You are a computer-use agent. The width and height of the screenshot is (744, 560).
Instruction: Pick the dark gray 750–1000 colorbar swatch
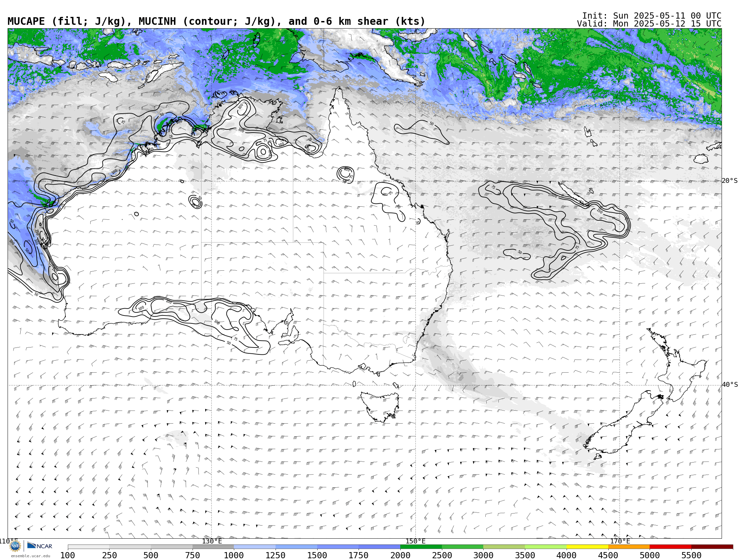coord(213,547)
